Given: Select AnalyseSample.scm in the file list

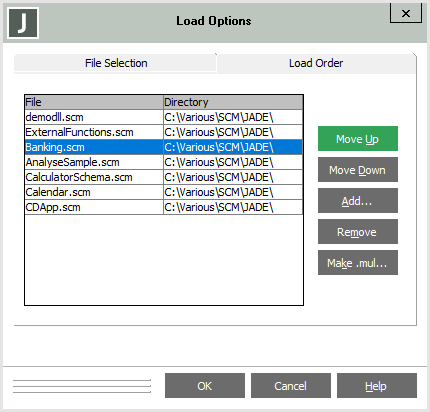Looking at the screenshot, I should [x=164, y=162].
